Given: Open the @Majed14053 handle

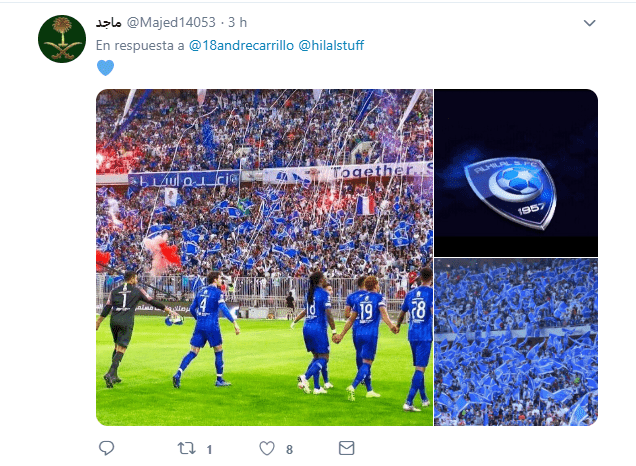Looking at the screenshot, I should click(x=171, y=22).
